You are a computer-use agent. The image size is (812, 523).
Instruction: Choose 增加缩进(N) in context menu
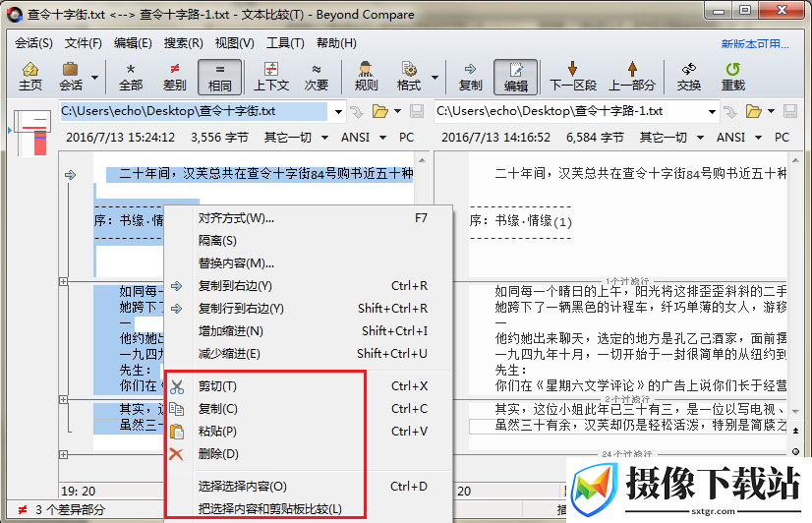point(311,331)
